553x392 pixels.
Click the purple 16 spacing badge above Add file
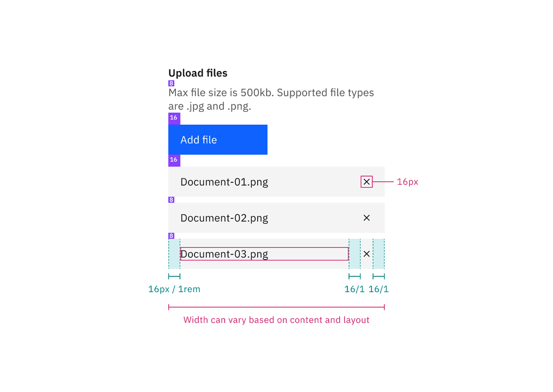tap(174, 118)
